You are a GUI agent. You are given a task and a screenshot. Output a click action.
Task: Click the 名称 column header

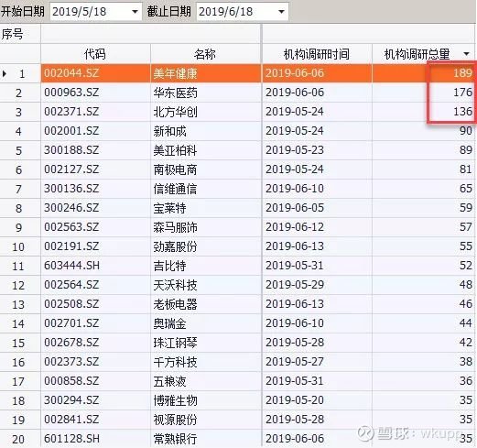tap(205, 54)
